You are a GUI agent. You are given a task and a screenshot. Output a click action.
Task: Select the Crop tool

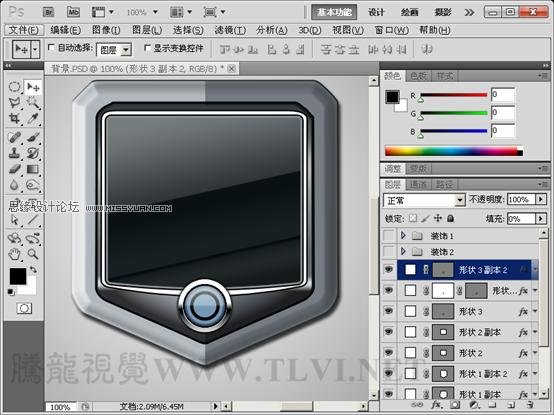click(15, 118)
